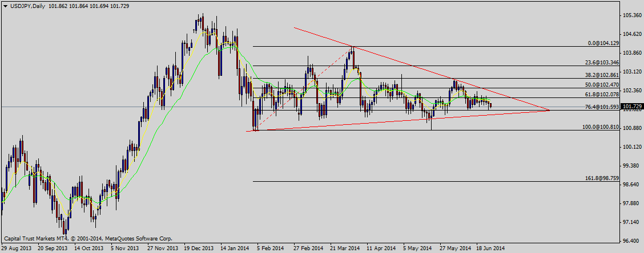Click the Capital Trust Markets MT4 copyright text
644x253 pixels.
coord(88,239)
